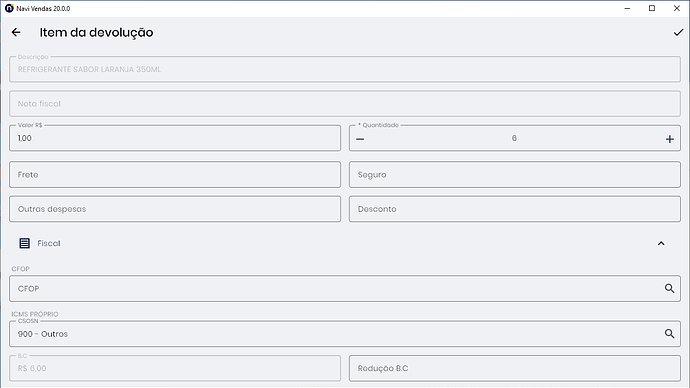Viewport: 690px width, 388px height.
Task: Click the Fiscal section label
Action: (49, 243)
